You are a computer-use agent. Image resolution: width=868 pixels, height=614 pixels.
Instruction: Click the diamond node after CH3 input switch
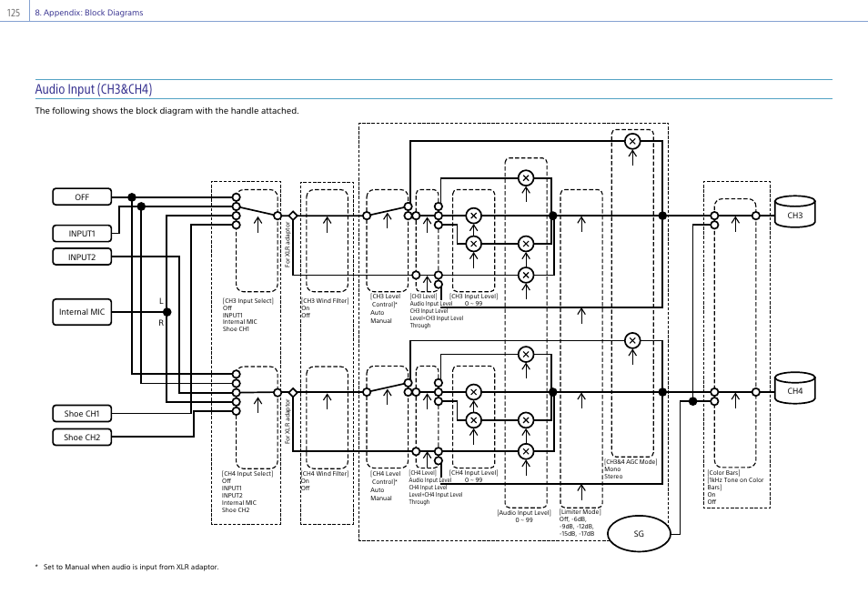pyautogui.click(x=293, y=216)
